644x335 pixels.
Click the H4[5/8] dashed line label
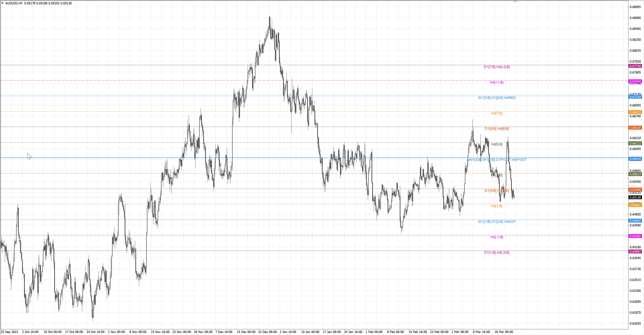point(496,144)
